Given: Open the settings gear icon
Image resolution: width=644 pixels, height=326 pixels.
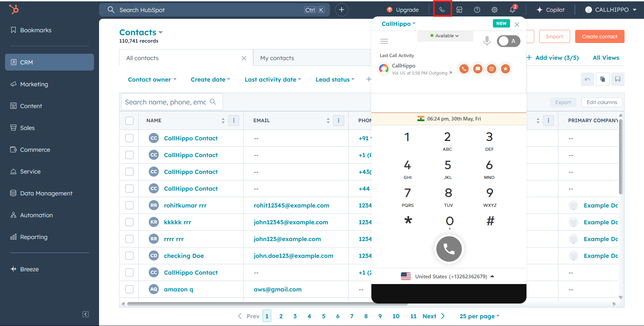Looking at the screenshot, I should (495, 10).
